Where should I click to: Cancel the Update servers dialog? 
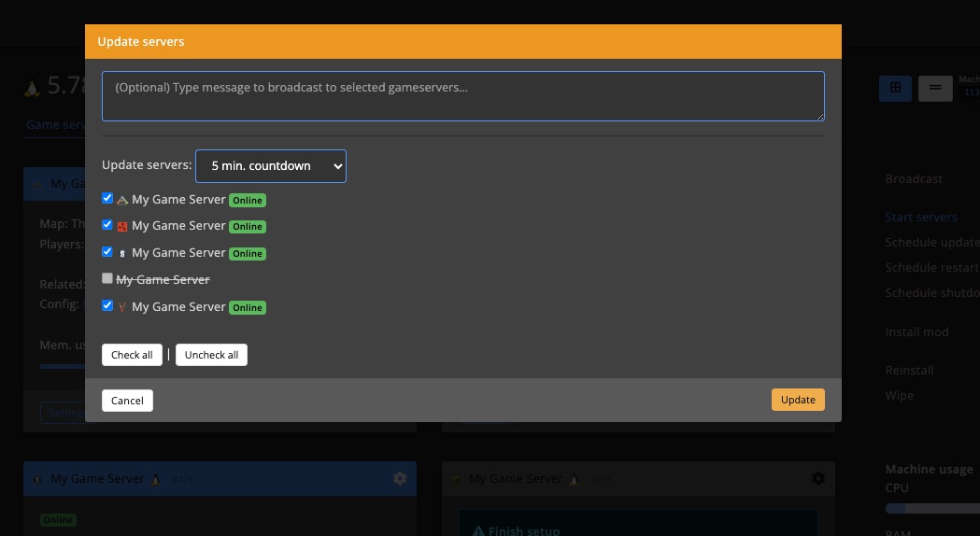(127, 401)
